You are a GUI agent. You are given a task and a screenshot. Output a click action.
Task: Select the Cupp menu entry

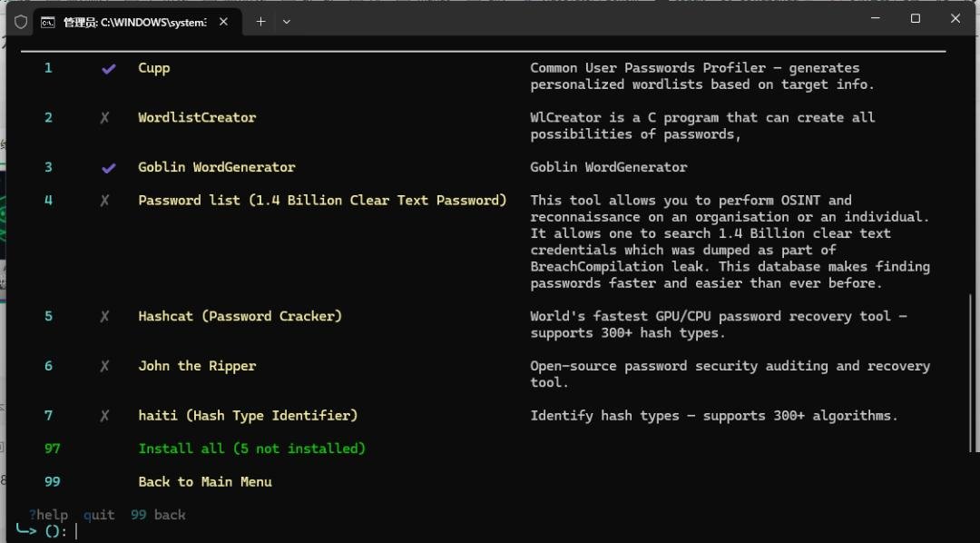[153, 68]
